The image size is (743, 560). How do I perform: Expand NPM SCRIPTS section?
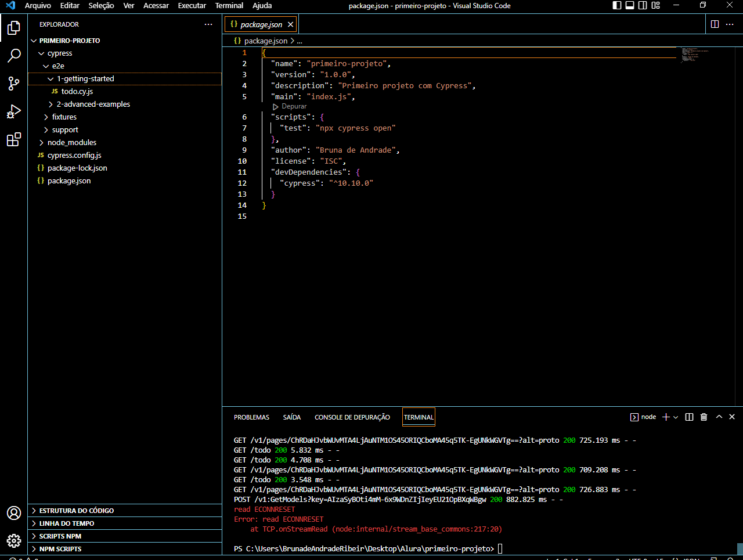click(125, 549)
